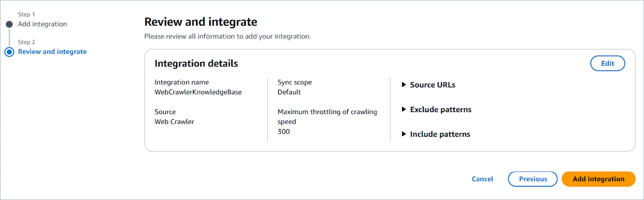Click the Web Crawler source value

pyautogui.click(x=174, y=122)
